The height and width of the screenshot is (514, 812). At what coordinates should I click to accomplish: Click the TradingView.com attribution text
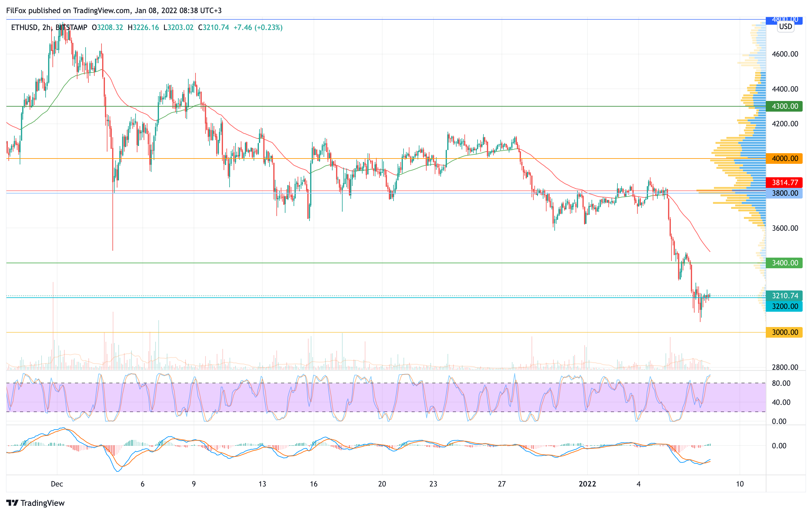pyautogui.click(x=101, y=10)
